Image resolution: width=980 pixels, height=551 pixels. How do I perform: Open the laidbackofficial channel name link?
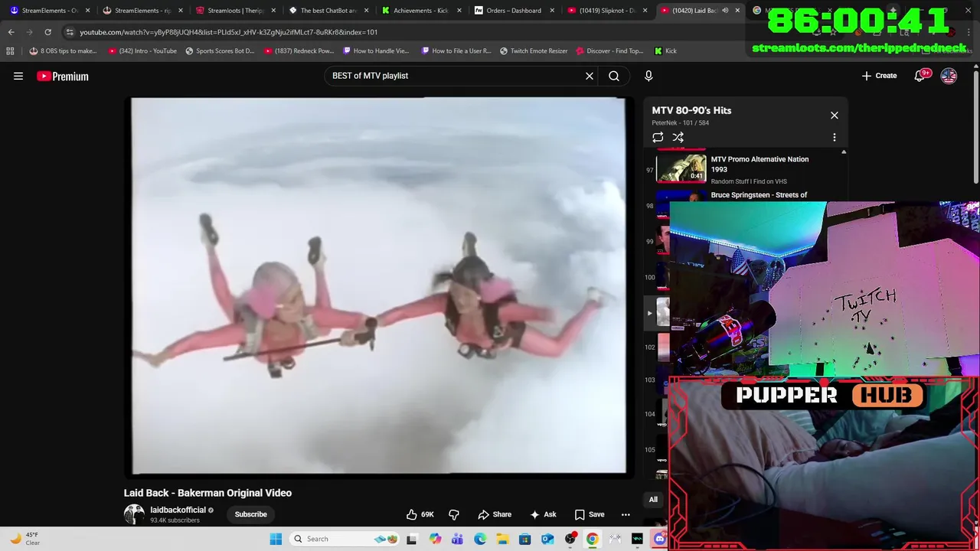click(x=178, y=510)
